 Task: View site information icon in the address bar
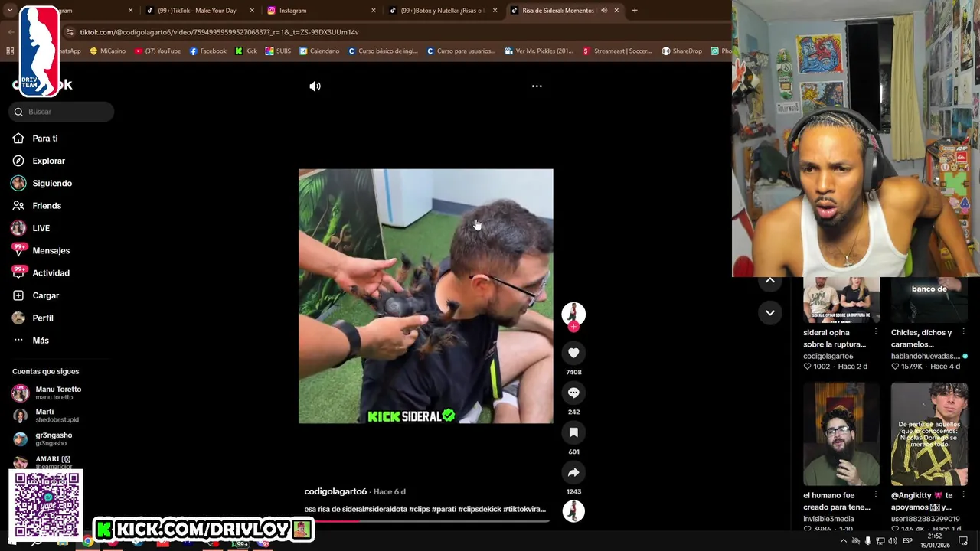coord(70,32)
